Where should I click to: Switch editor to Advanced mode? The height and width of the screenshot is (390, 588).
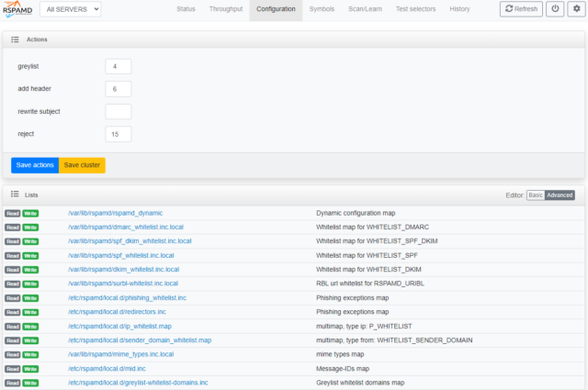(560, 195)
